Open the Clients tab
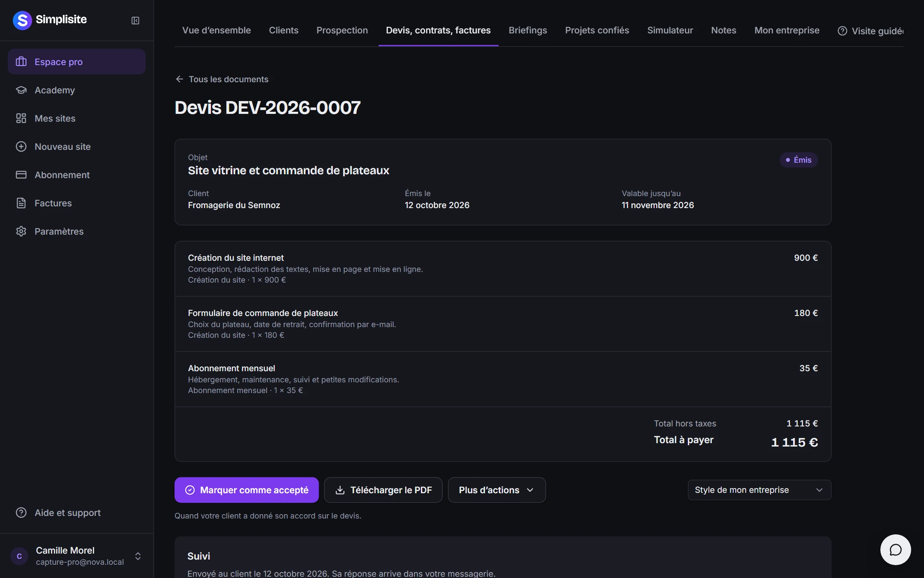This screenshot has width=924, height=578. click(284, 30)
